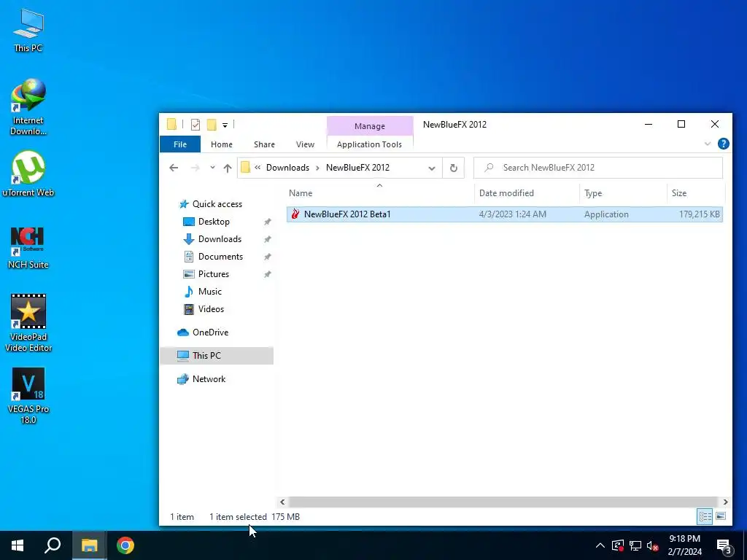747x560 pixels.
Task: Click the NewBlueFX flame file icon
Action: click(x=296, y=214)
